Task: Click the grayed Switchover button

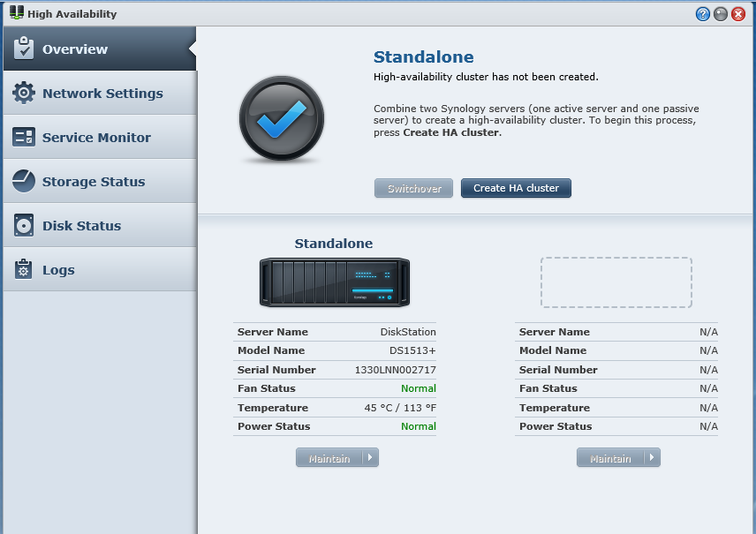Action: coord(413,188)
